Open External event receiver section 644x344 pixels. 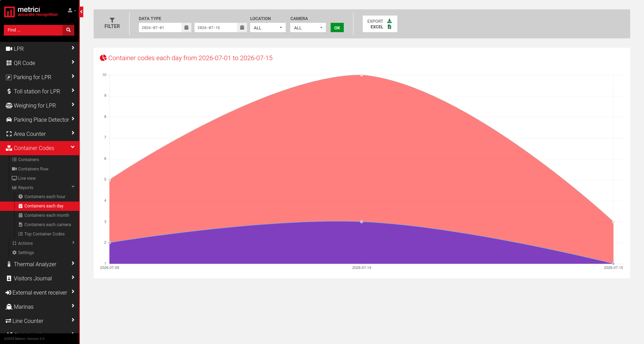(x=40, y=292)
